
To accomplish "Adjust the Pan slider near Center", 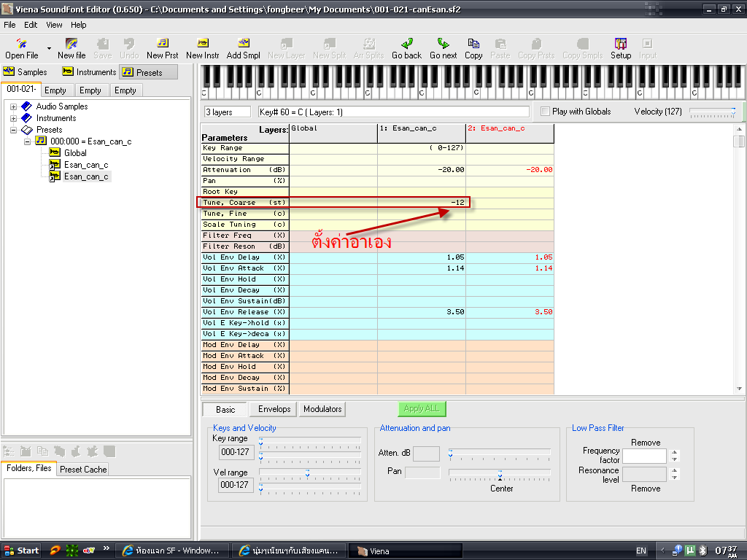I will tap(499, 474).
